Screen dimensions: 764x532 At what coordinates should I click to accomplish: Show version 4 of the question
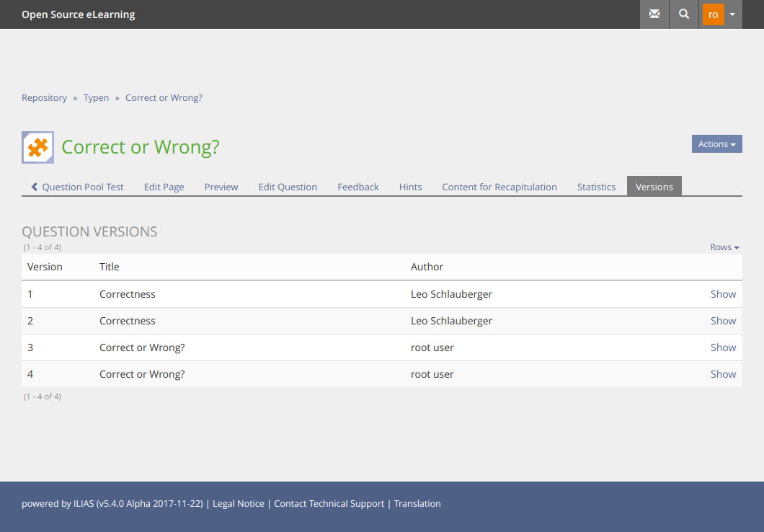pyautogui.click(x=723, y=374)
